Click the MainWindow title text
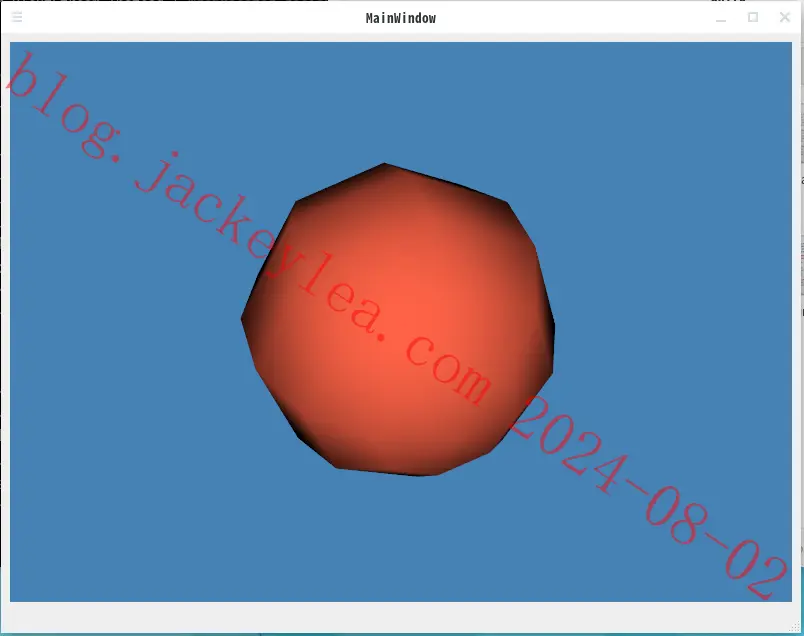 pos(400,18)
